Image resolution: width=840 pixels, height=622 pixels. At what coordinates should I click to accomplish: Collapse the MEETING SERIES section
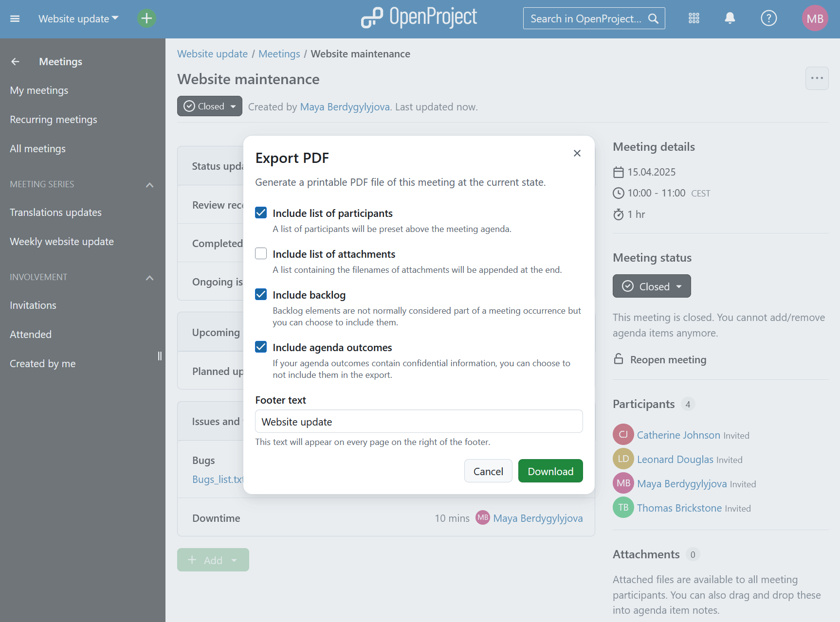coord(149,185)
